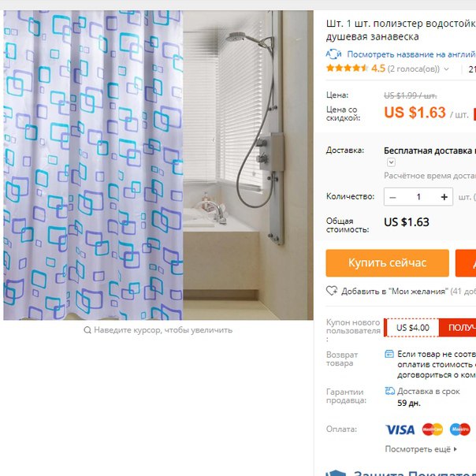Click the shower curtain product image
Viewport: 476px width, 476px height.
pos(158,165)
